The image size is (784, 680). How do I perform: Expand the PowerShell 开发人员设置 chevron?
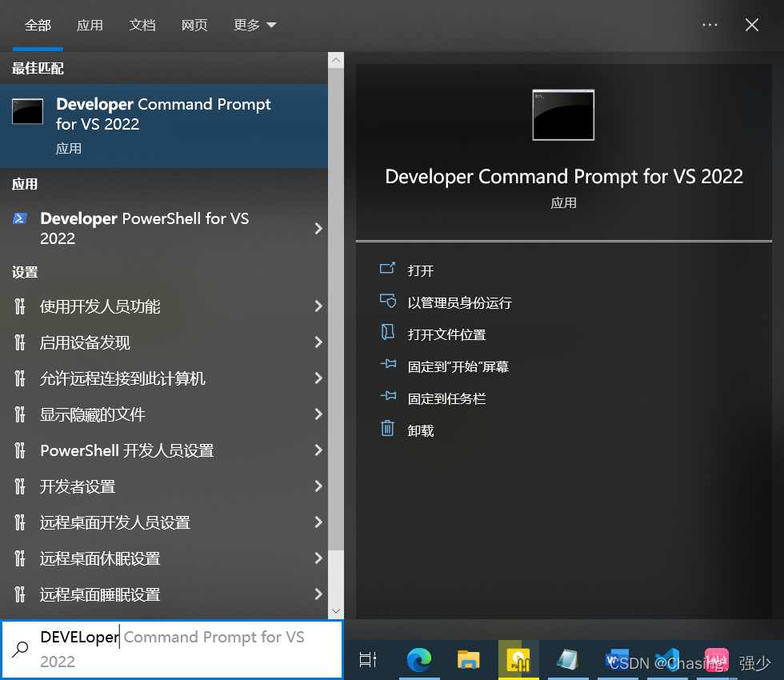[x=318, y=450]
